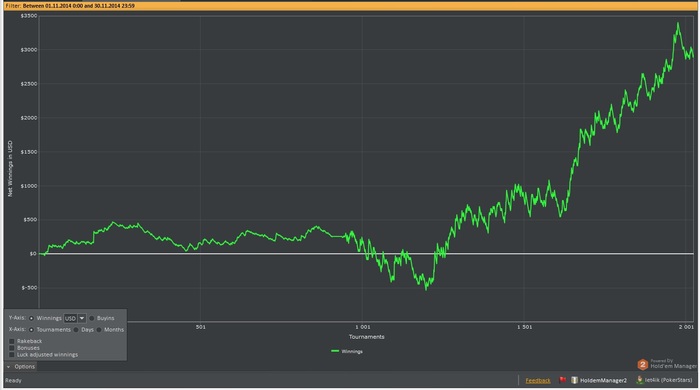This screenshot has height=390, width=700.
Task: Click the $1500 Y-axis label
Action: [x=29, y=152]
